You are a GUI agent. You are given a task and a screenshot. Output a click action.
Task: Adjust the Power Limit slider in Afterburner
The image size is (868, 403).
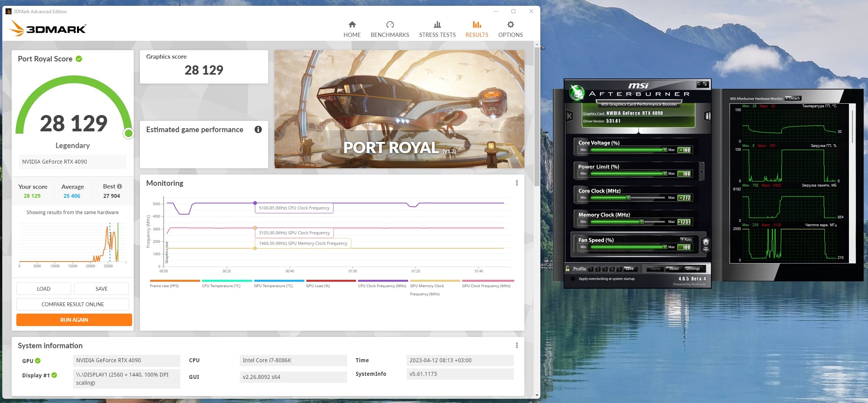click(x=628, y=173)
